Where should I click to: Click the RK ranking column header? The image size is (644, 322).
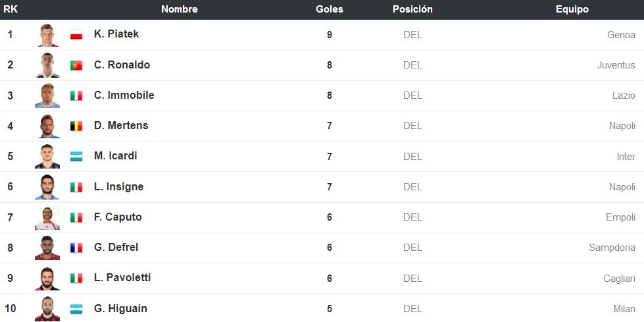[11, 9]
